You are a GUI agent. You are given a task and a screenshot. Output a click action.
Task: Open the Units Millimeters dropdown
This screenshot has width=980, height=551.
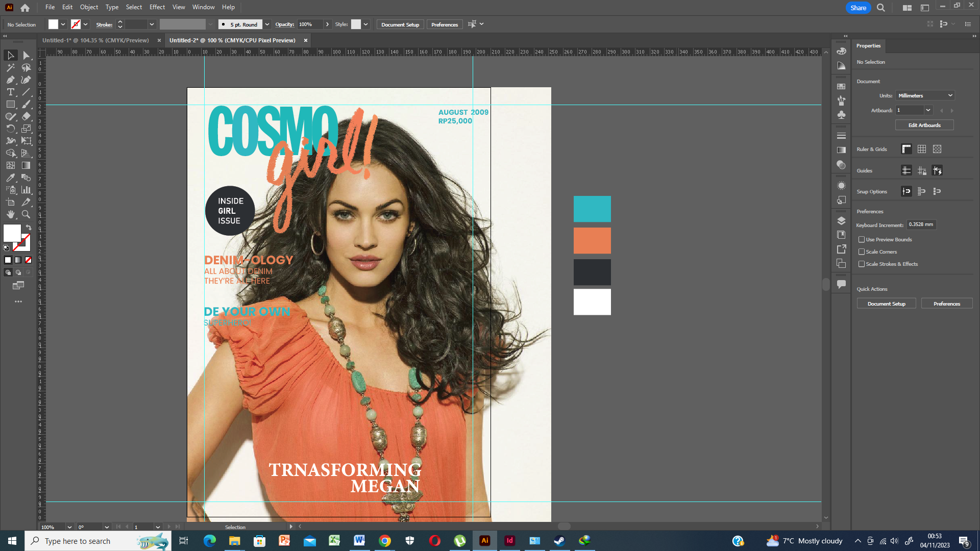tap(925, 95)
